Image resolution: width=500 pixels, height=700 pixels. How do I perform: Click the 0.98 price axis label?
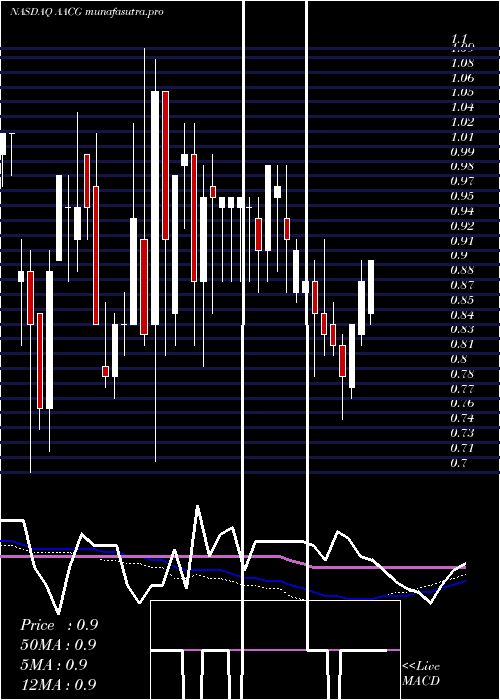click(x=463, y=167)
